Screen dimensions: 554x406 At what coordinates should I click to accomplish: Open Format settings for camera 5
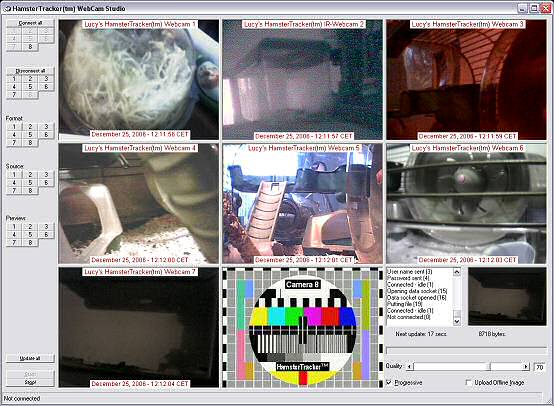click(30, 135)
